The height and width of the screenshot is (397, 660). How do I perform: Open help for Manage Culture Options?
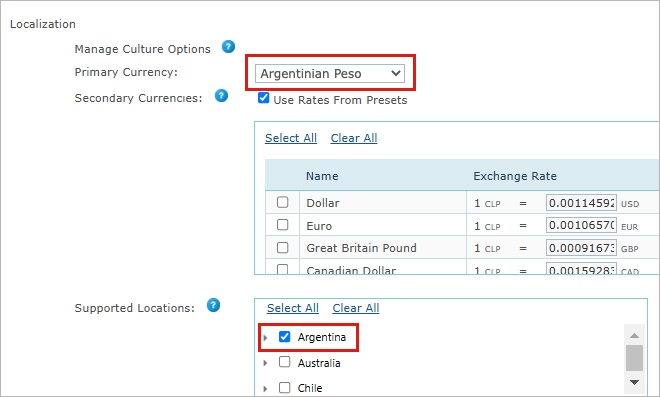228,47
